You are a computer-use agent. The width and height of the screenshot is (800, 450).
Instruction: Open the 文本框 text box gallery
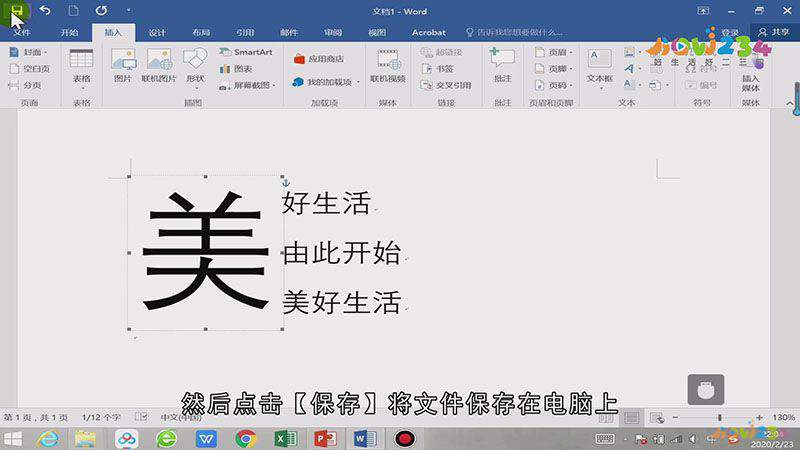pyautogui.click(x=599, y=69)
